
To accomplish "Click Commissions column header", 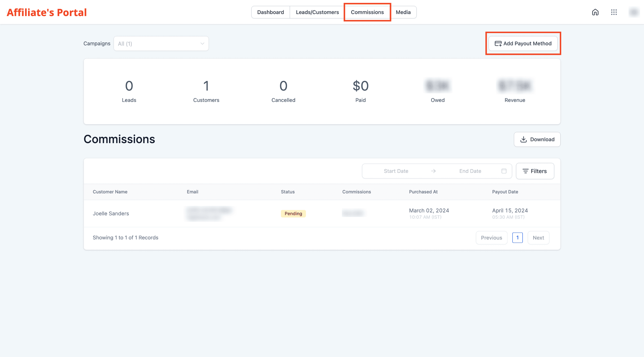I will [x=357, y=192].
